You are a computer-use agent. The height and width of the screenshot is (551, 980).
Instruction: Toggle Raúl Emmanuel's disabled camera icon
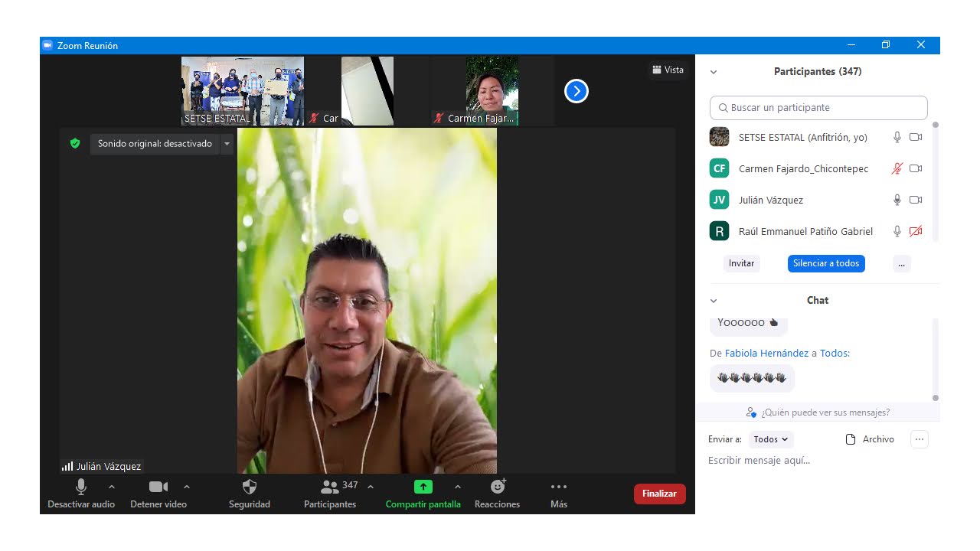tap(916, 231)
